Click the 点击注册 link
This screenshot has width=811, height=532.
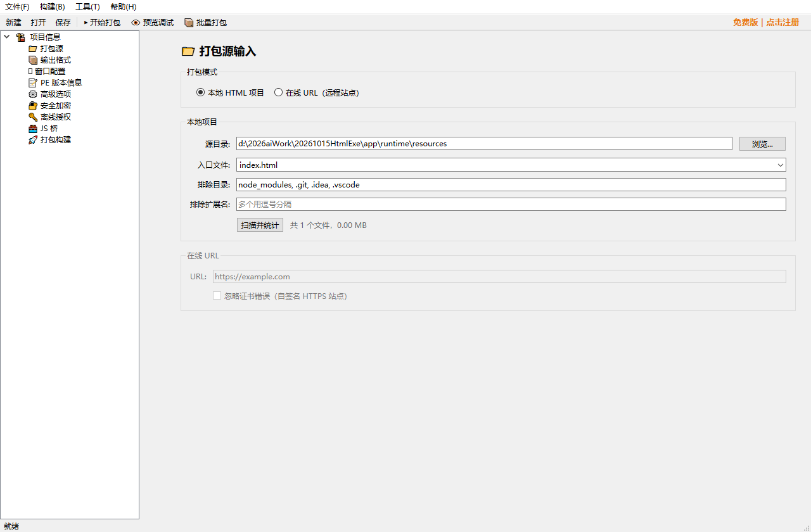tap(782, 22)
